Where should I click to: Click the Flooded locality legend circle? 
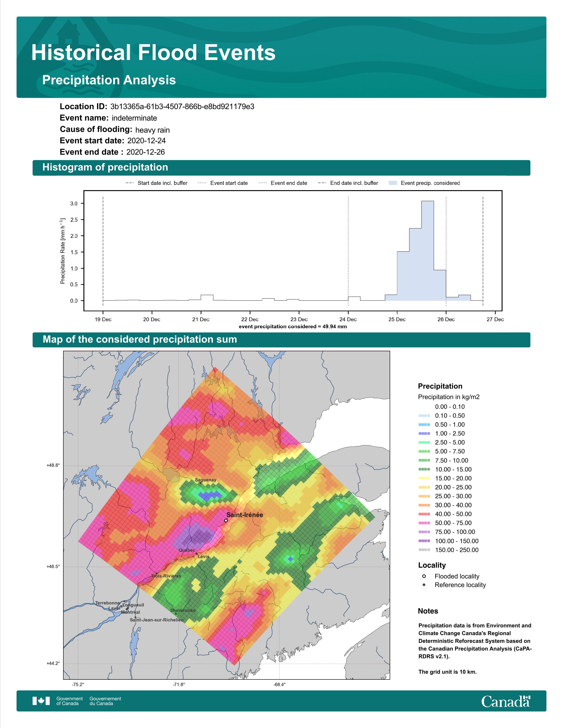point(424,576)
